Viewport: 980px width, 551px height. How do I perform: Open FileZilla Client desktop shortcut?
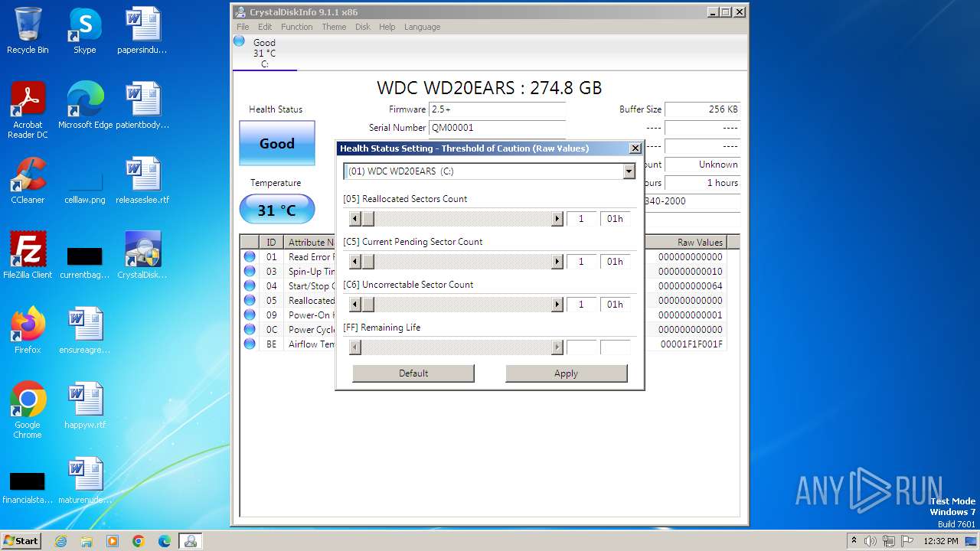click(28, 256)
